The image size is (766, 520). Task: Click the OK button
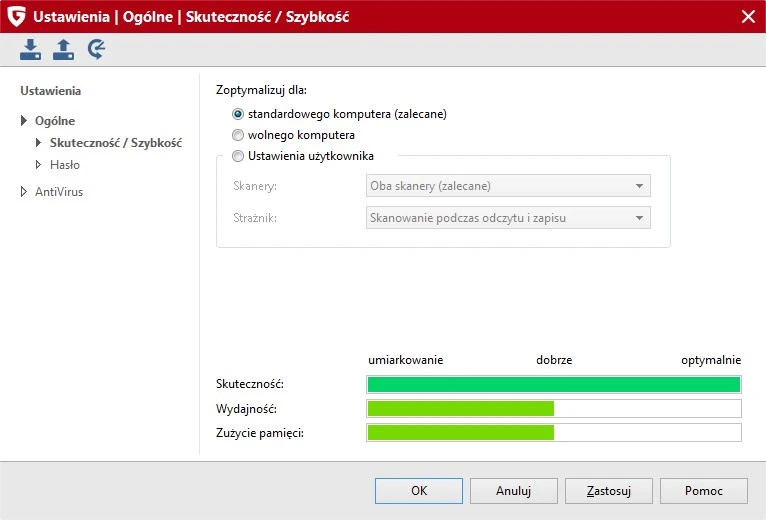click(x=419, y=491)
